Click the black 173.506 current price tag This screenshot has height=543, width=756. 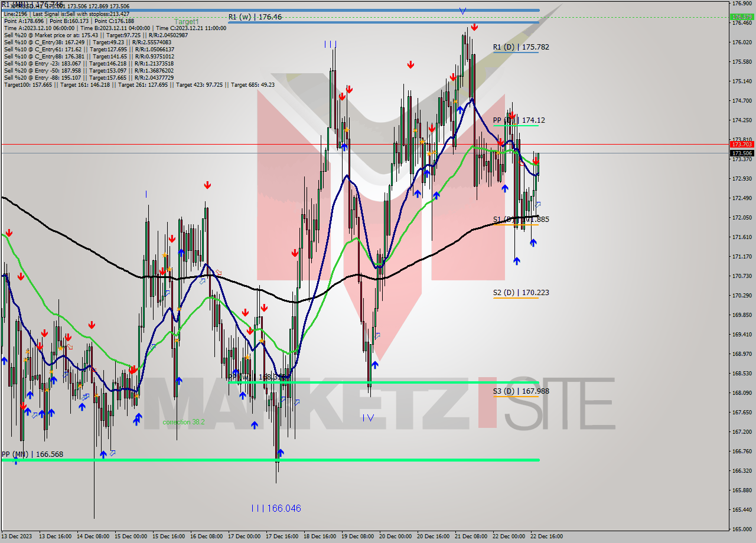coord(742,153)
